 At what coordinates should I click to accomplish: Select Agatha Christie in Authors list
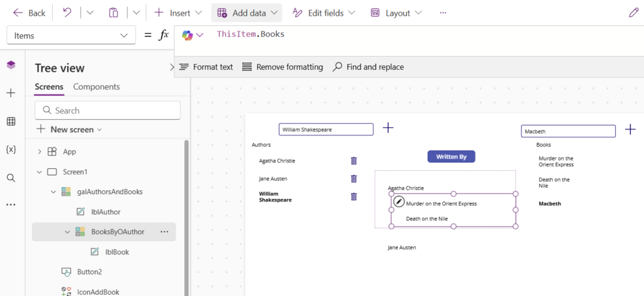click(x=277, y=161)
